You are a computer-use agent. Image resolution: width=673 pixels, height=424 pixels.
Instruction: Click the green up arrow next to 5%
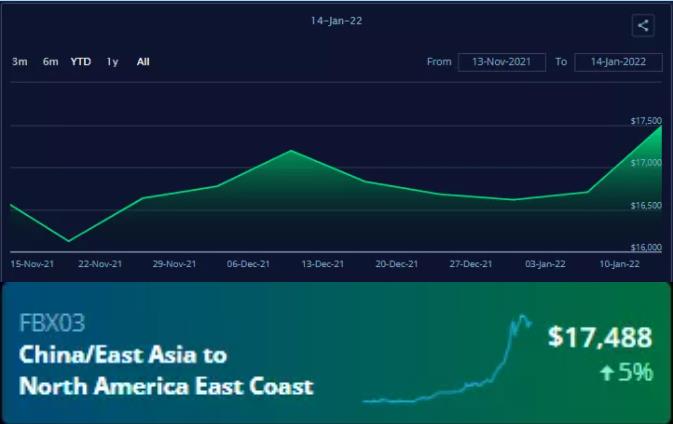point(606,373)
